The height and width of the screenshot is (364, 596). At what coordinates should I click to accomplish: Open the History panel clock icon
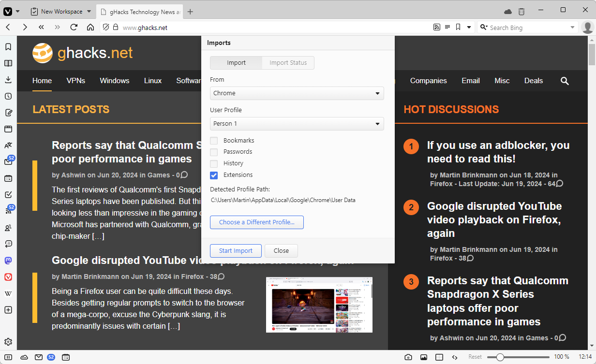point(8,96)
